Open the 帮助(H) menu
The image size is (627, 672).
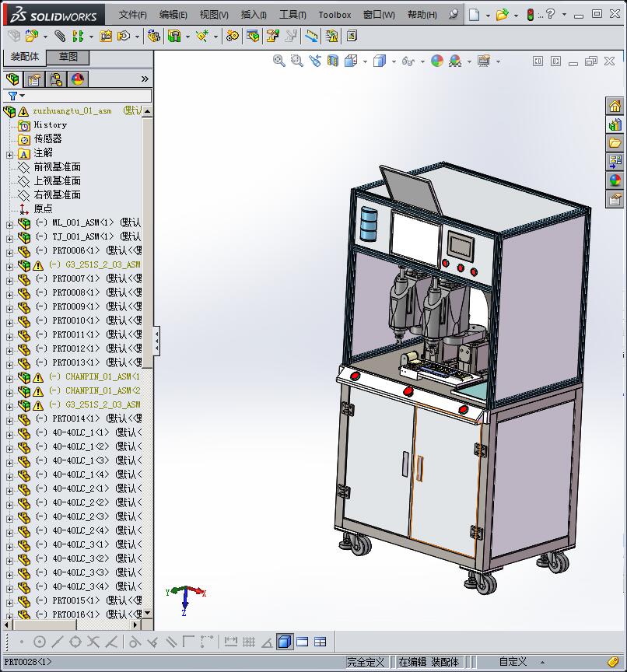click(x=422, y=15)
